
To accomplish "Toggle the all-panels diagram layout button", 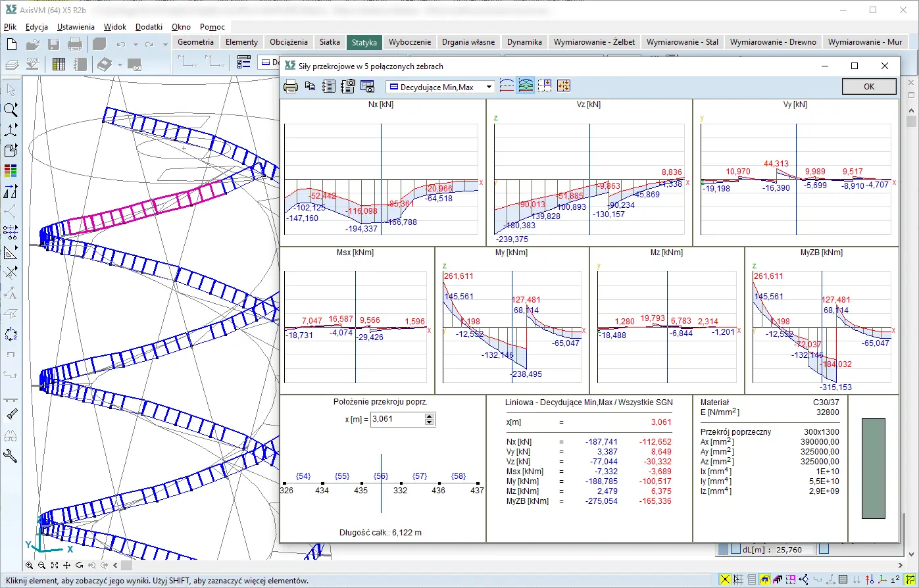I will (564, 86).
